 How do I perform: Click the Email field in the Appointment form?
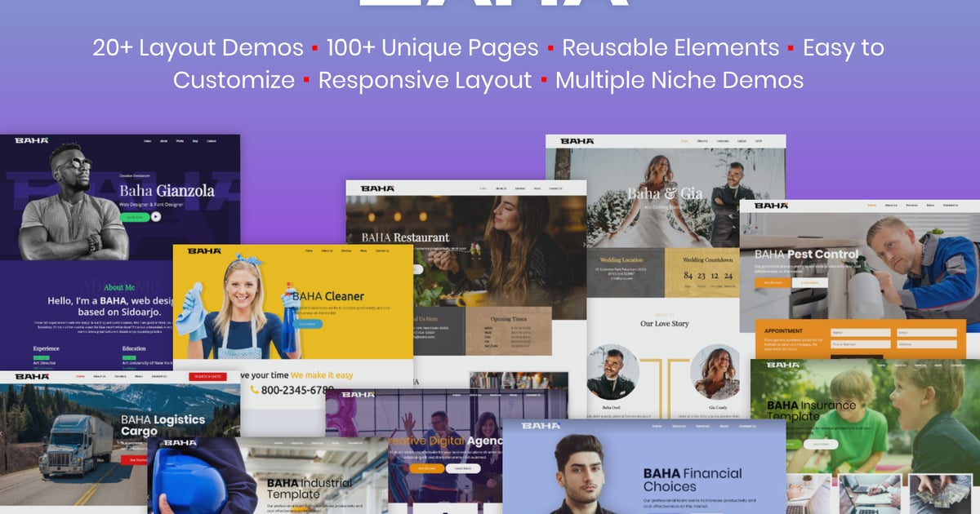coord(926,333)
